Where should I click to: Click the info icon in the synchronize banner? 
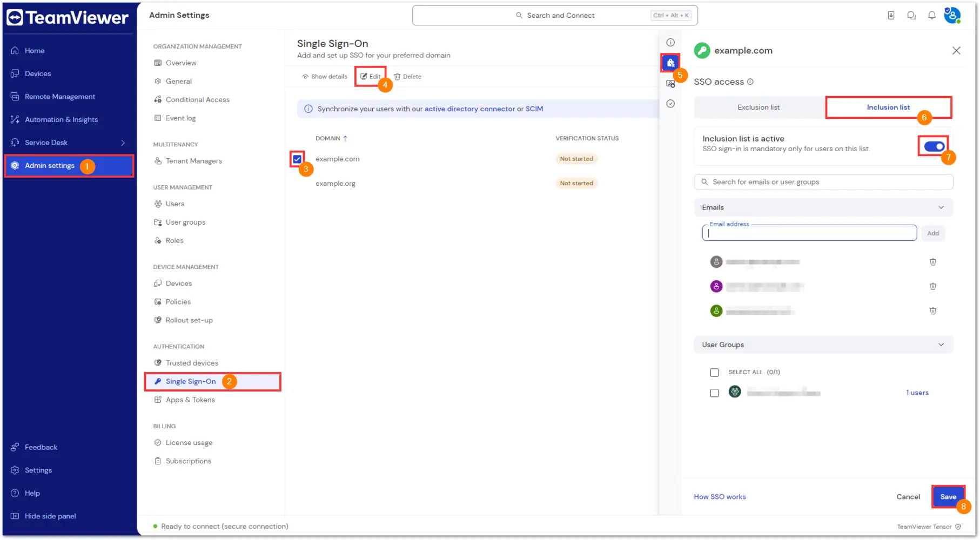coord(308,109)
